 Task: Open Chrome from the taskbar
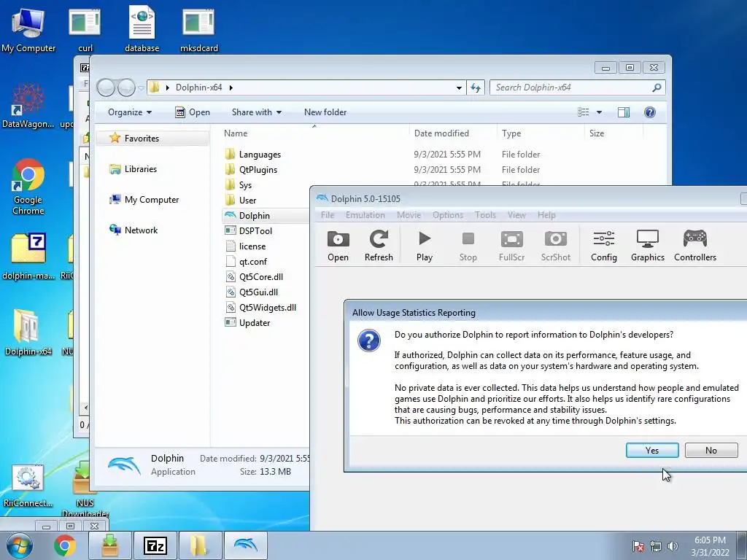coord(64,545)
